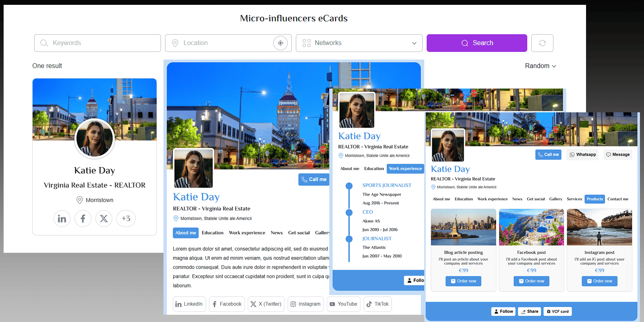Click the Facebook circle icon on the card

(x=83, y=219)
